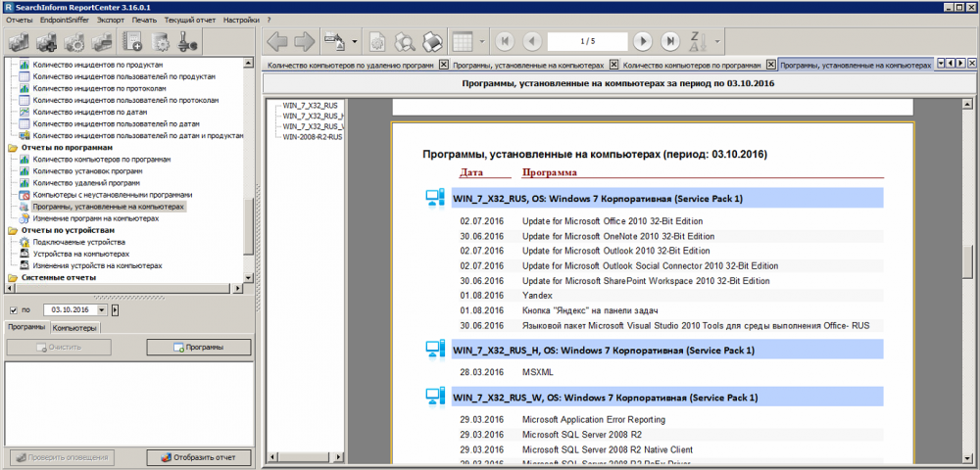
Task: Switch to the Компьютеры filter tab
Action: tap(74, 328)
